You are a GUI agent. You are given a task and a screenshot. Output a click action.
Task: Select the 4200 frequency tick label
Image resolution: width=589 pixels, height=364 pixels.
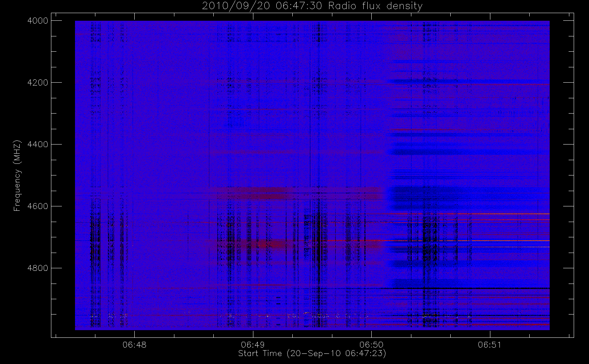click(38, 83)
